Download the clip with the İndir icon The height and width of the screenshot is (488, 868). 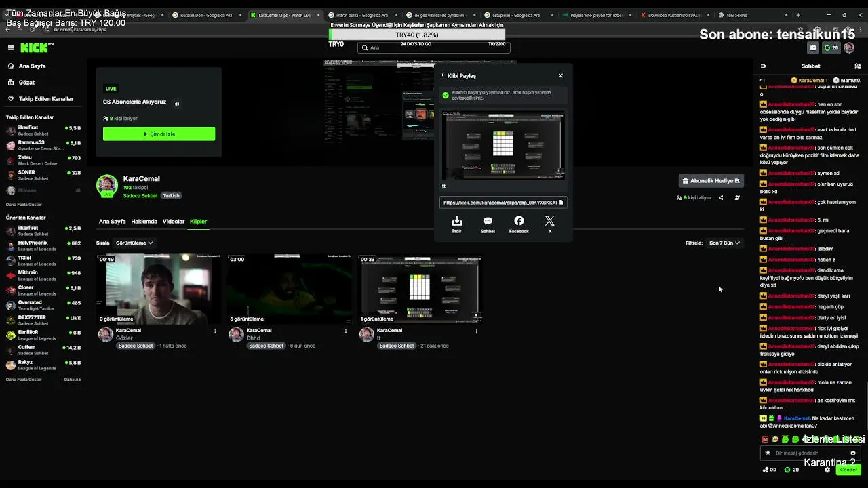point(457,224)
